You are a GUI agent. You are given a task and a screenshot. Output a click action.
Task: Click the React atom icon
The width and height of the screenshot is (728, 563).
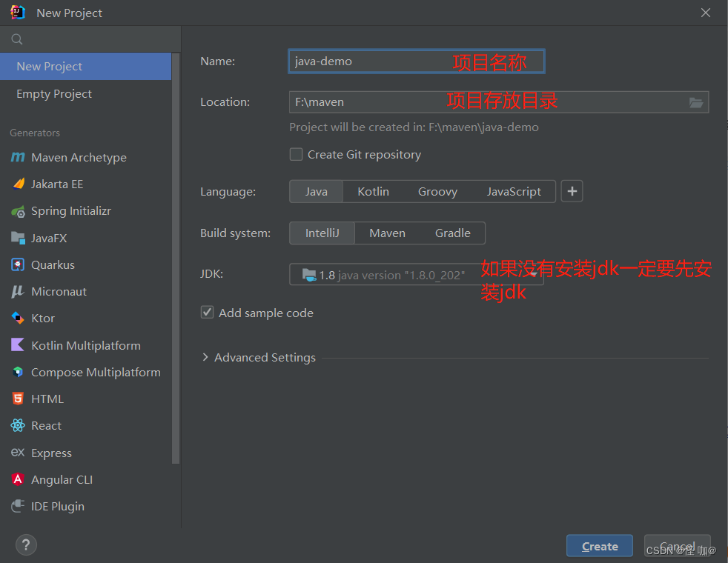pos(18,425)
